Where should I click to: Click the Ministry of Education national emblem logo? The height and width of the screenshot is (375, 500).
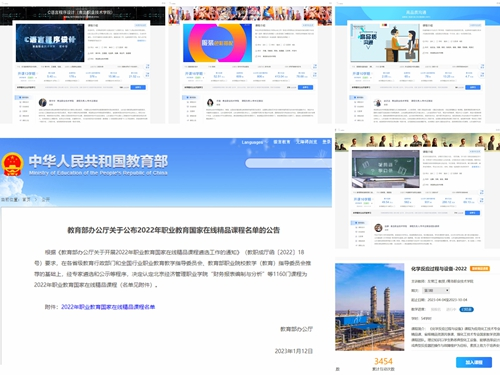(x=12, y=164)
